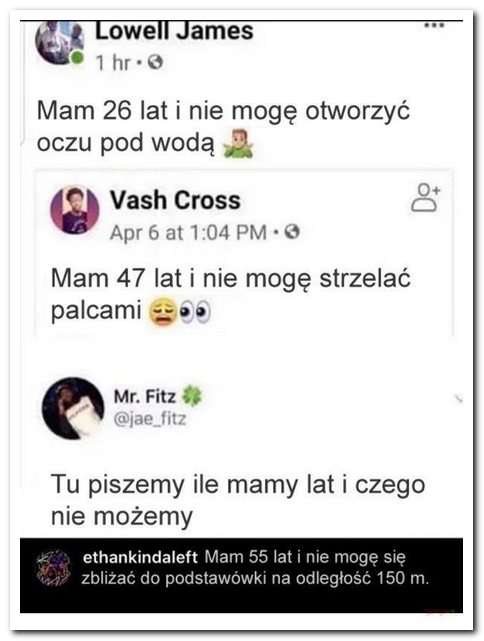Add Vash Cross as friend icon
The image size is (484, 641).
pyautogui.click(x=425, y=198)
